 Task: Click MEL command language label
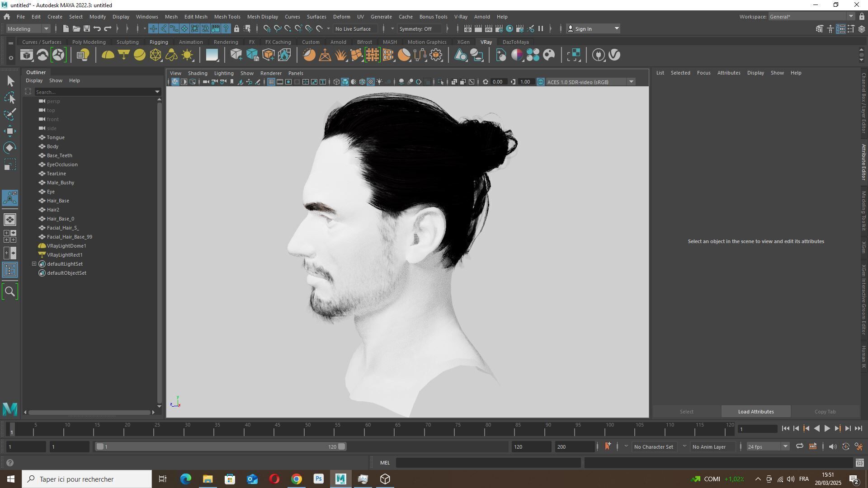385,463
